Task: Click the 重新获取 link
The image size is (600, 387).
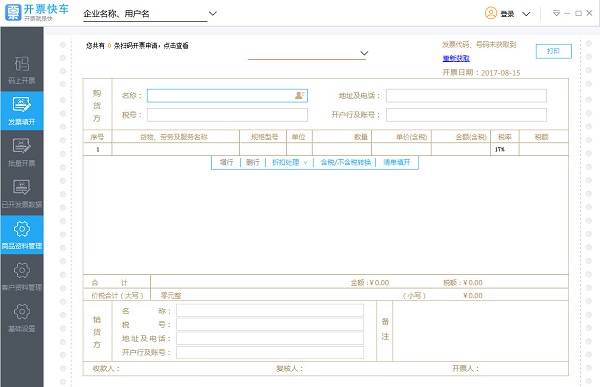Action: click(456, 58)
